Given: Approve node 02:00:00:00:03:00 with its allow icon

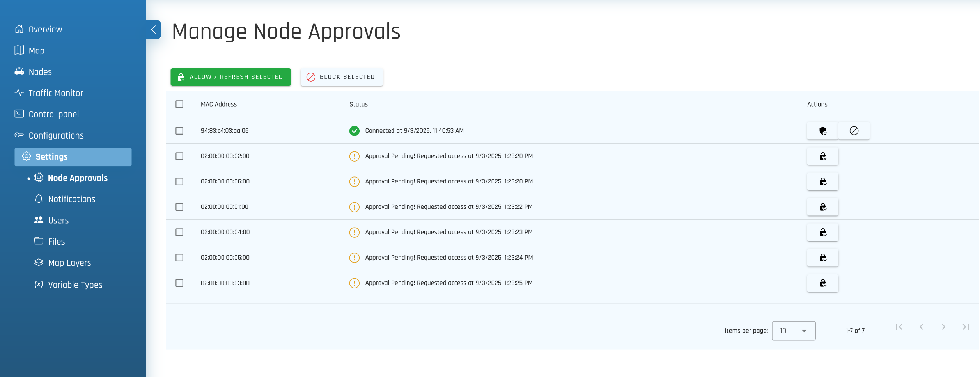Looking at the screenshot, I should [822, 283].
